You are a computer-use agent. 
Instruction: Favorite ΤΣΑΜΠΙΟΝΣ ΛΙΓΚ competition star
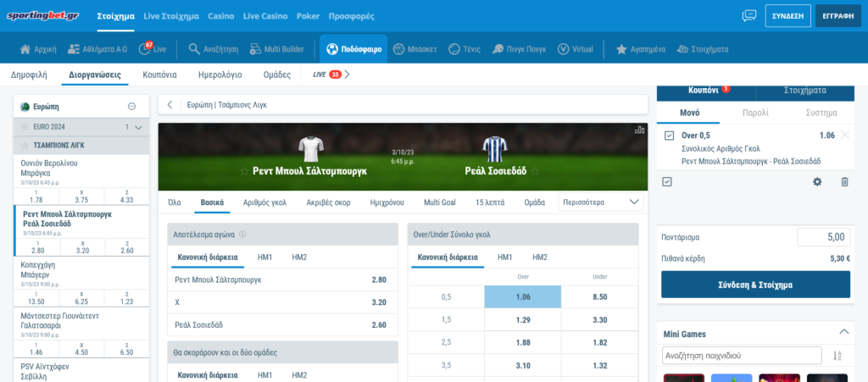25,146
